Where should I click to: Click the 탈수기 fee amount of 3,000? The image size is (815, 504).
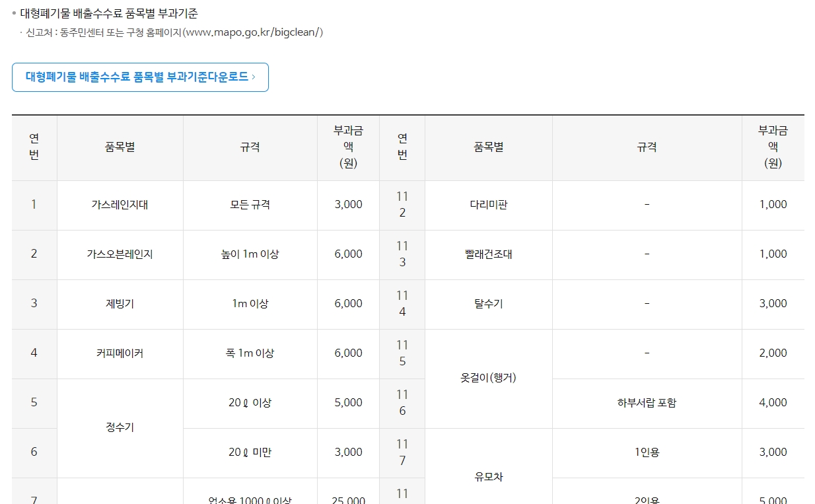coord(773,304)
